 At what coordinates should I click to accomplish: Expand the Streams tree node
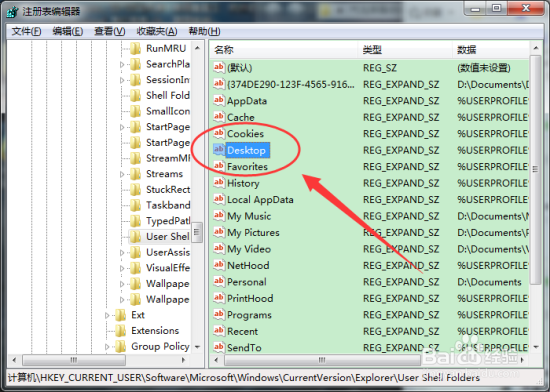click(x=122, y=174)
